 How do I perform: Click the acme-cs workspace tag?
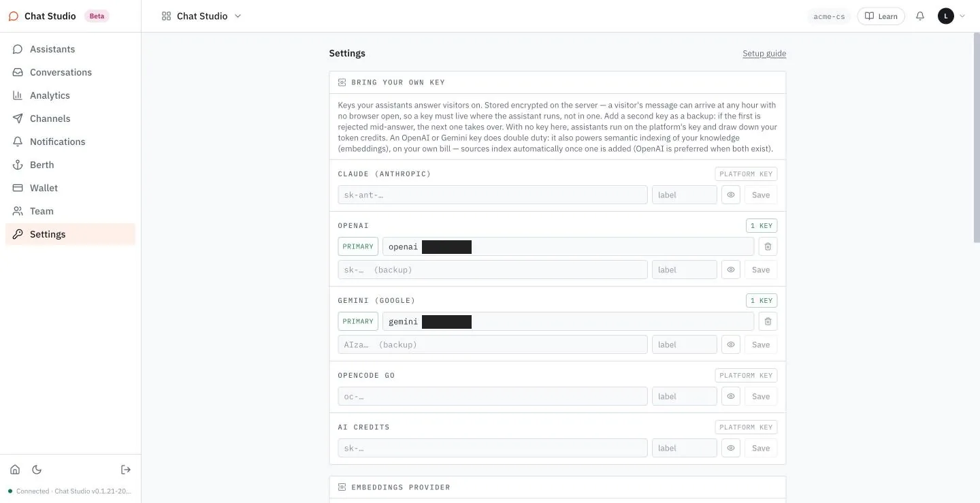pyautogui.click(x=829, y=16)
